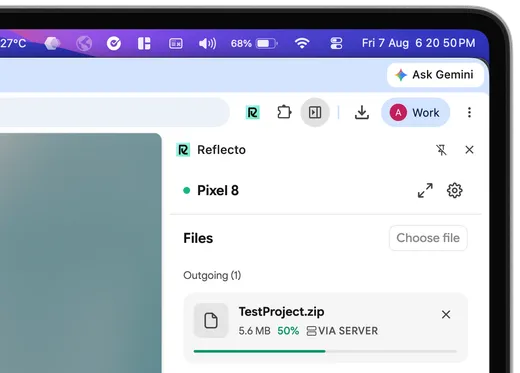Click in the browser address bar
This screenshot has width=520, height=373.
pyautogui.click(x=115, y=112)
